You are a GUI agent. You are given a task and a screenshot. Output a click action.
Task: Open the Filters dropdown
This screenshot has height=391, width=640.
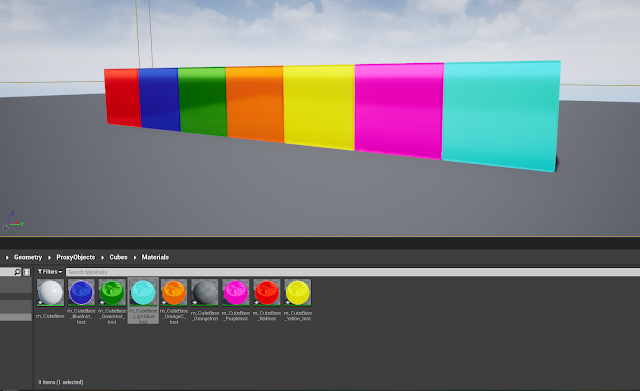(50, 272)
